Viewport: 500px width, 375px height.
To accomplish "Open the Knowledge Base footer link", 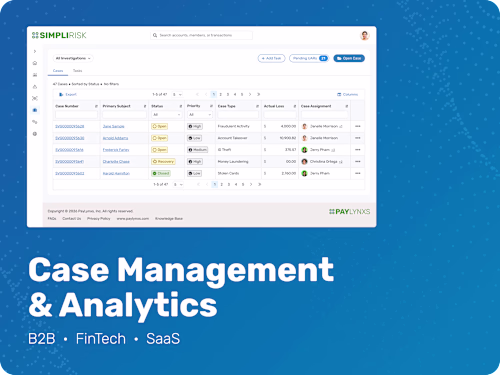I will 169,219.
